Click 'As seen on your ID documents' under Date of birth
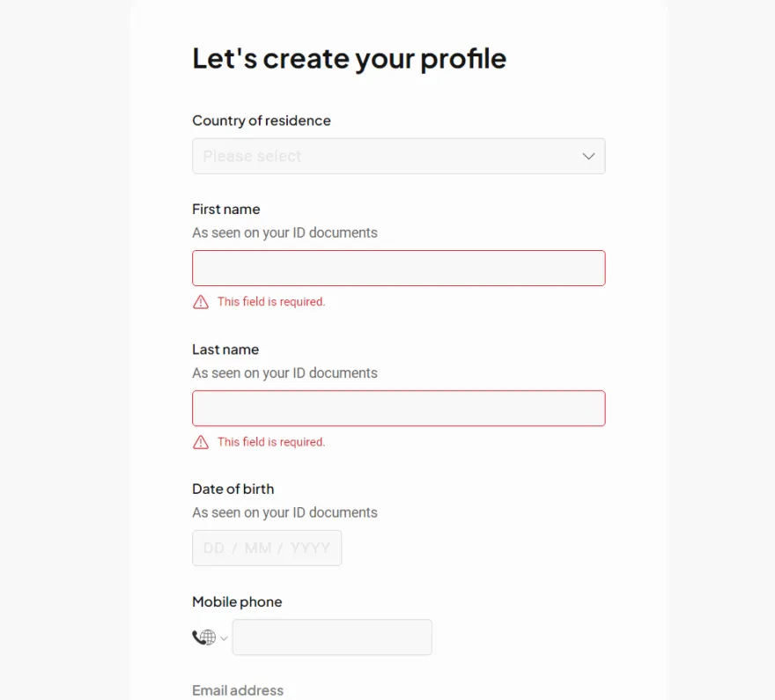Image resolution: width=775 pixels, height=700 pixels. [284, 512]
